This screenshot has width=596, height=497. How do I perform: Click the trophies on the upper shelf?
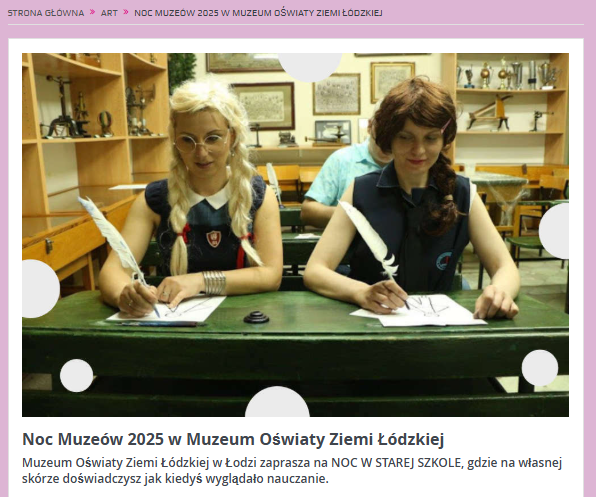pos(507,73)
